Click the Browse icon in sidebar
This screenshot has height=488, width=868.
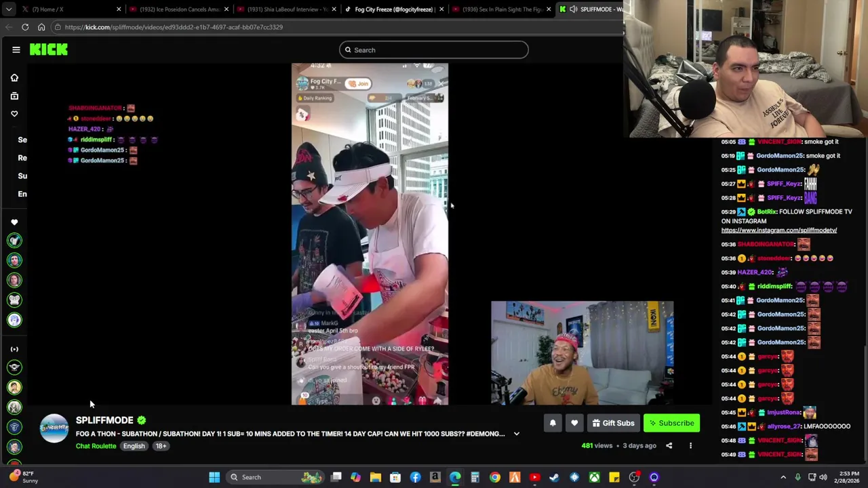14,96
